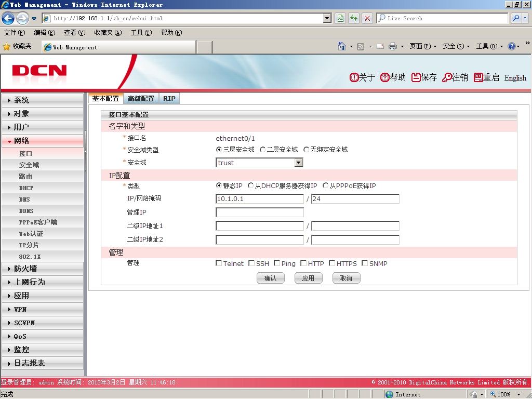The image size is (532, 399).
Task: Click the IE Help question mark icon
Action: 512,46
